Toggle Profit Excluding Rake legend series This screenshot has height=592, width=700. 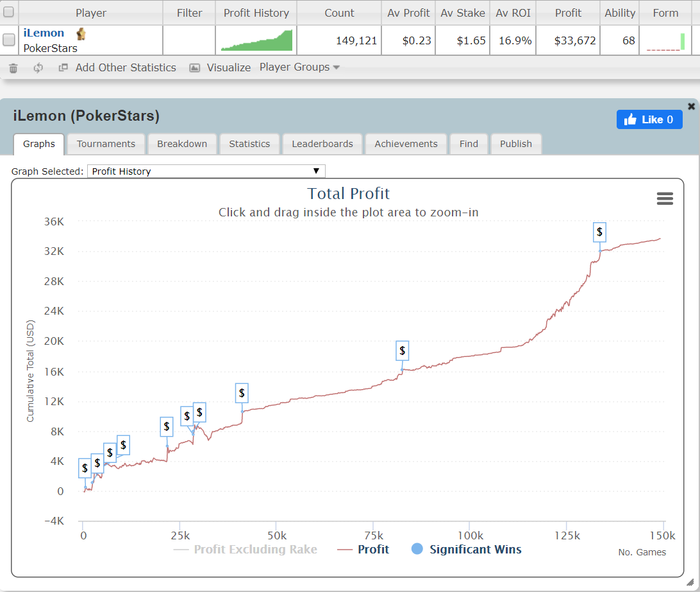tap(245, 549)
